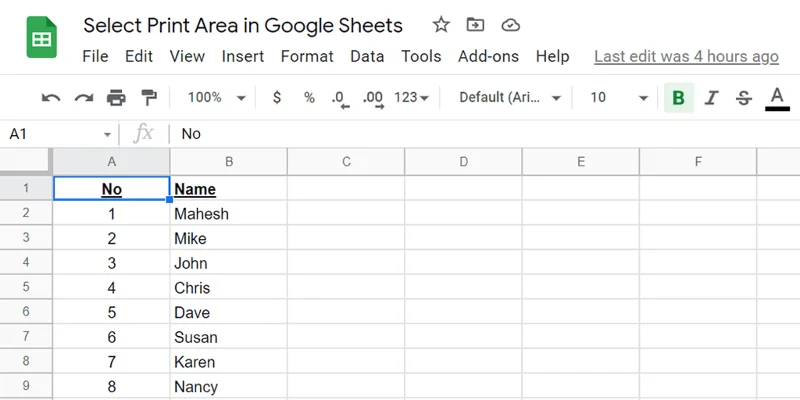
Task: Select the cell containing Chris
Action: [x=229, y=287]
